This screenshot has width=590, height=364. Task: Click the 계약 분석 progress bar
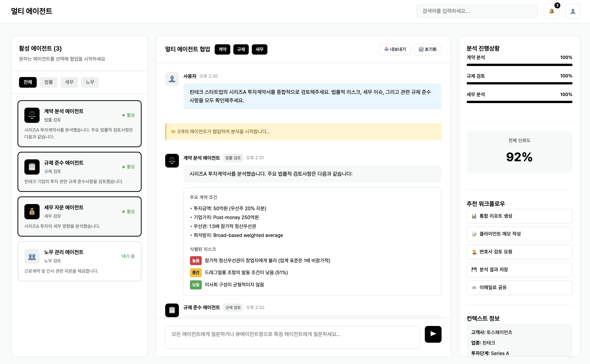[x=519, y=65]
